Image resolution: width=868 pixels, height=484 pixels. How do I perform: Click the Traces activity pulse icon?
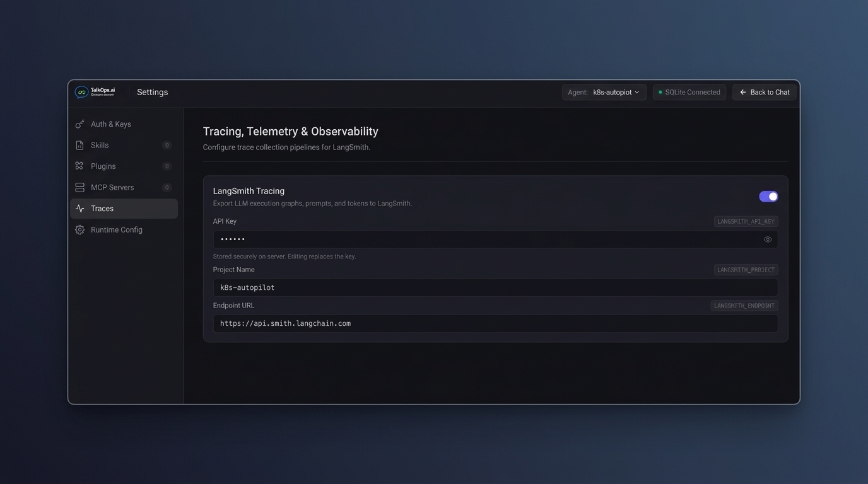point(79,209)
